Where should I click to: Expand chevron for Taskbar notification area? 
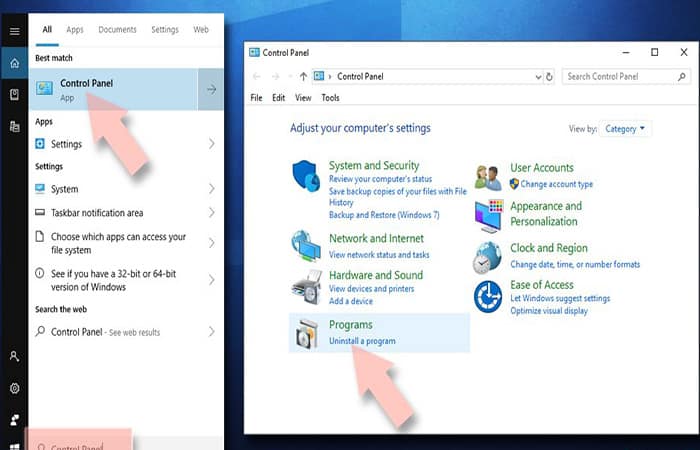[x=212, y=212]
